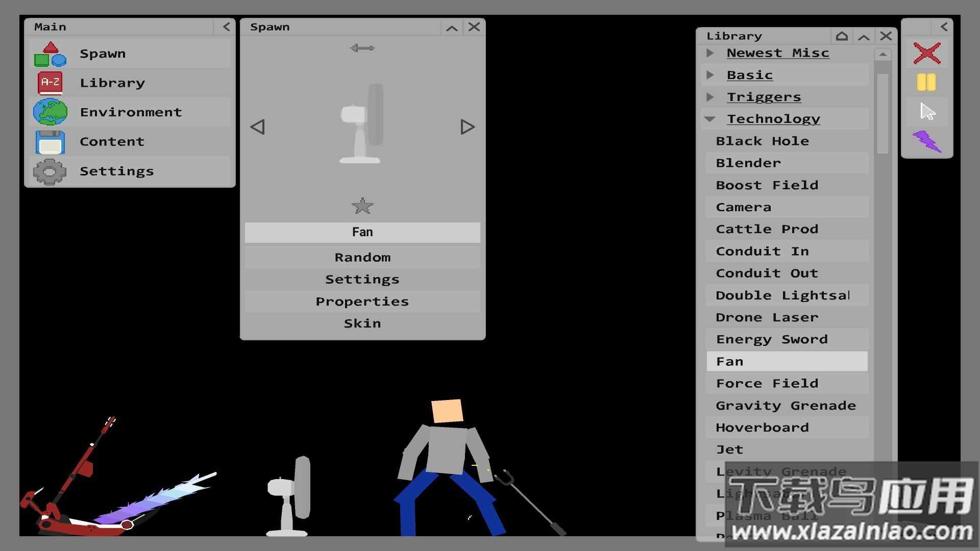Select the mouse cursor tool
The height and width of the screenshot is (551, 980).
point(926,112)
